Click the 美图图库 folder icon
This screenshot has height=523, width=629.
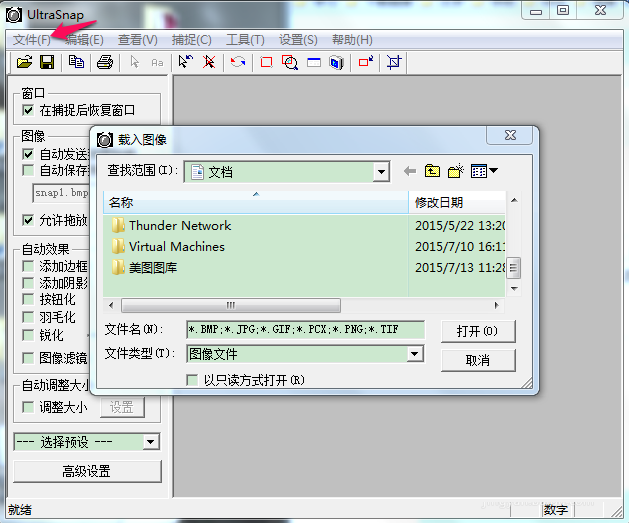point(118,268)
